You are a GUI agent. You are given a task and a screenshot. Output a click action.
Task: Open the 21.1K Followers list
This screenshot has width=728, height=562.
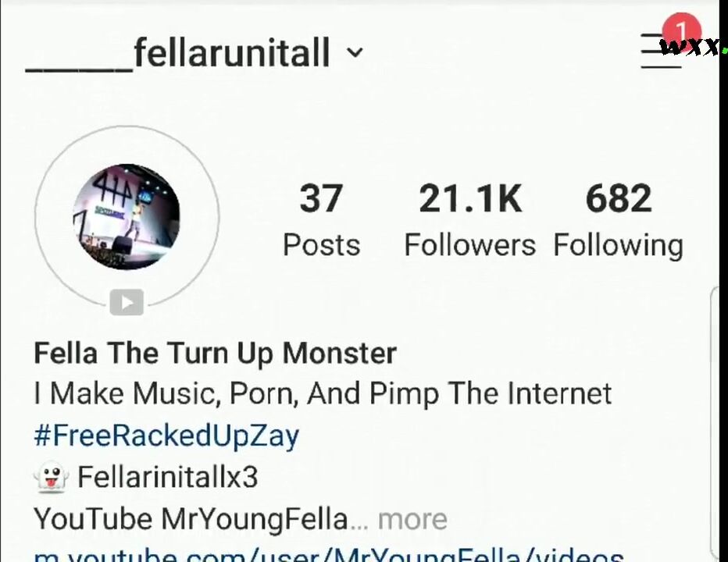click(470, 219)
